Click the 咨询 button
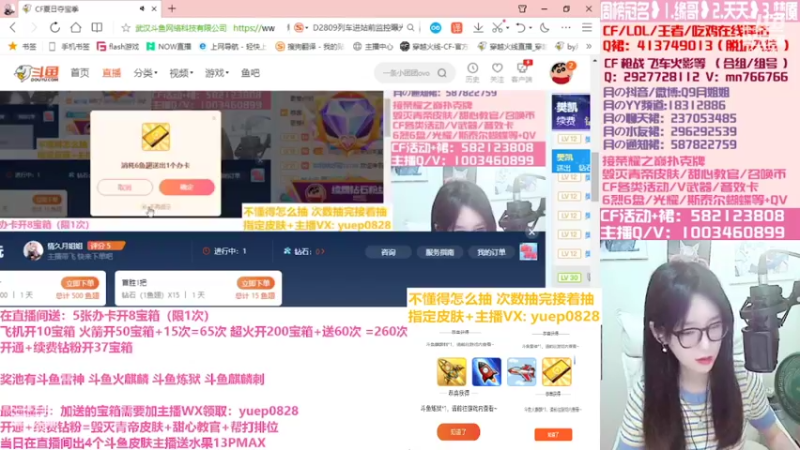Viewport: 800px width, 450px height. pos(388,252)
